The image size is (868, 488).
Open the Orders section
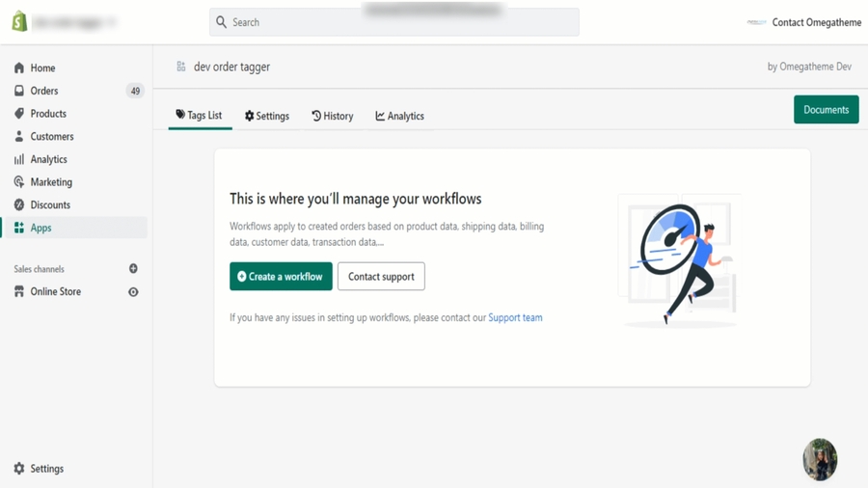tap(43, 91)
